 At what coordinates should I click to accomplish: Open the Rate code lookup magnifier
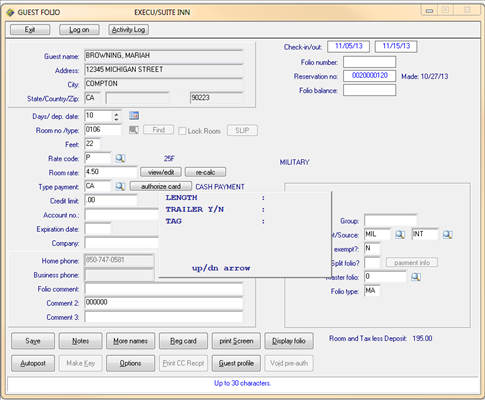[120, 158]
